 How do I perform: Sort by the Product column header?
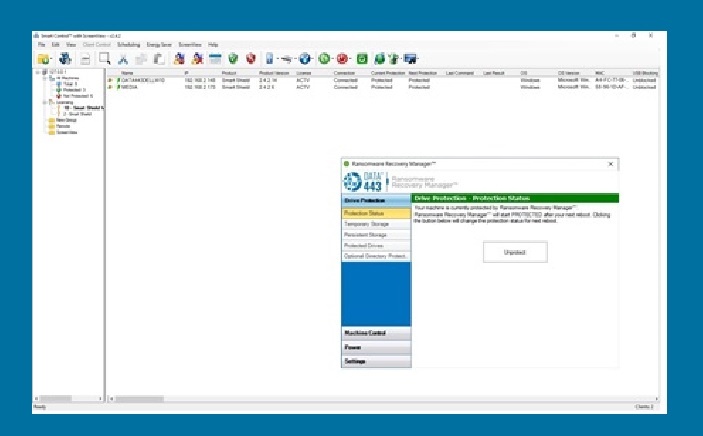click(229, 73)
